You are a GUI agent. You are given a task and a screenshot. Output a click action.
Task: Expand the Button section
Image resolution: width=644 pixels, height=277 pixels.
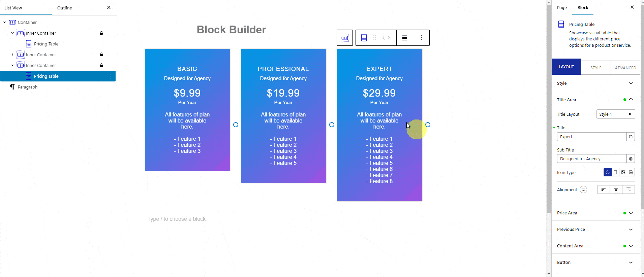631,262
